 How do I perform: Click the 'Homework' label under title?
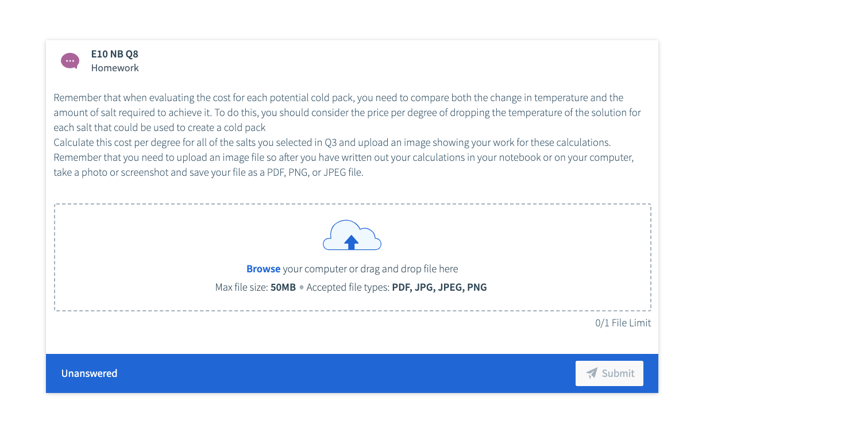(x=115, y=68)
